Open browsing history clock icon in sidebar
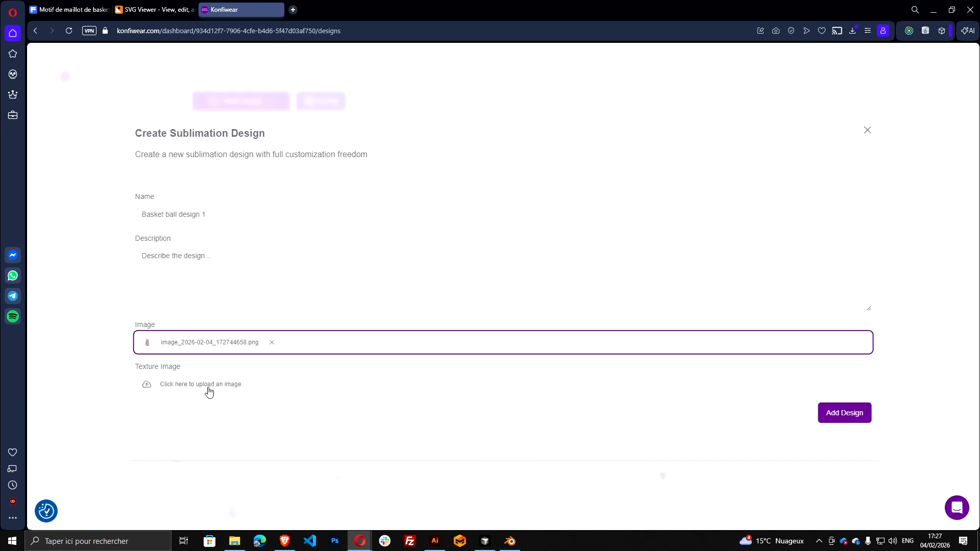 [12, 485]
